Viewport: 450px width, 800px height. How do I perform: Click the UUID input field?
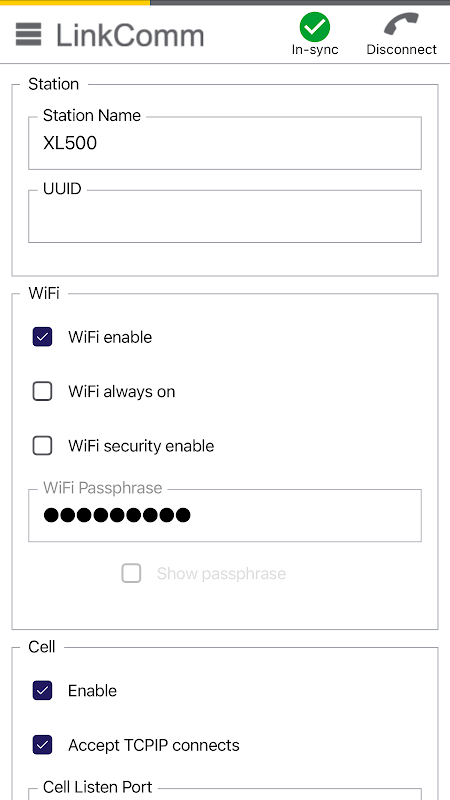[225, 216]
